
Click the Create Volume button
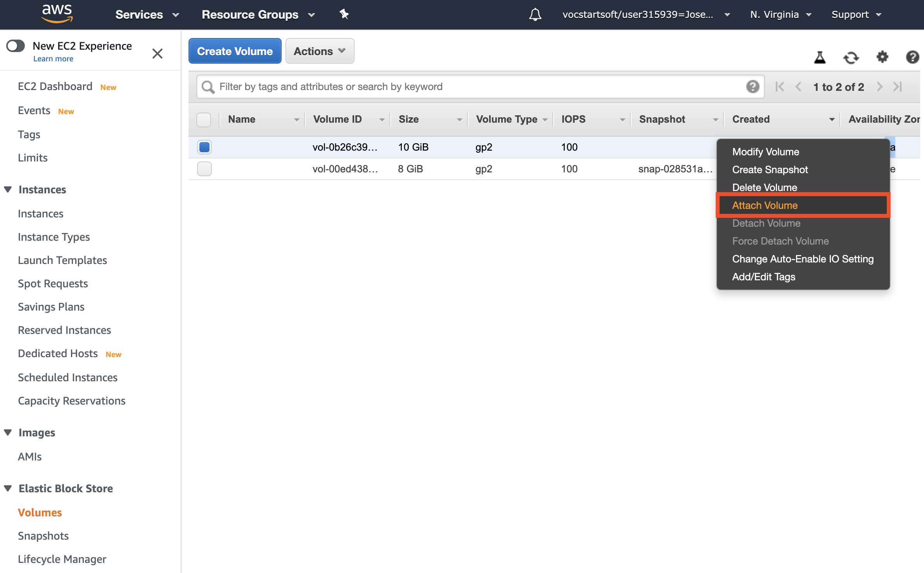[x=235, y=51]
